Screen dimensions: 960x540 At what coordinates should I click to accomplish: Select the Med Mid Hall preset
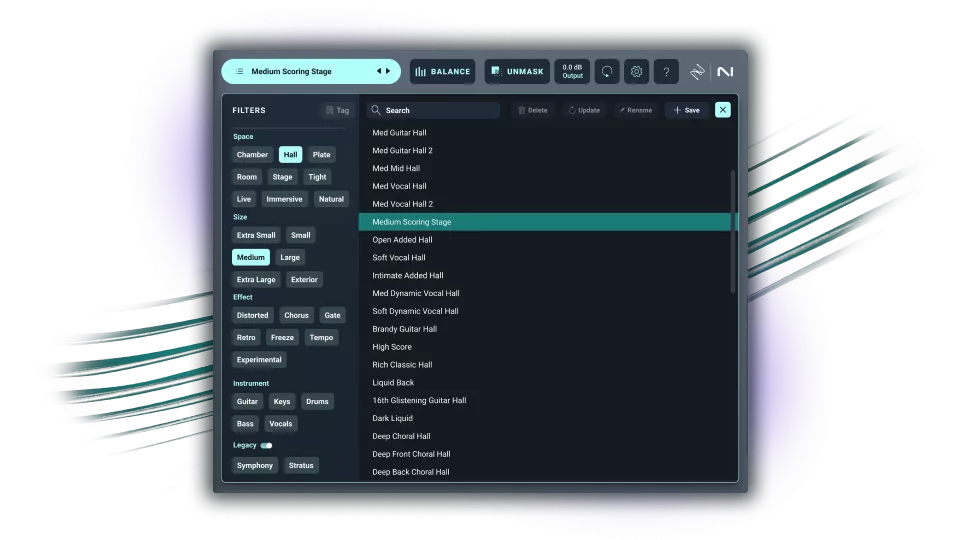(x=545, y=168)
